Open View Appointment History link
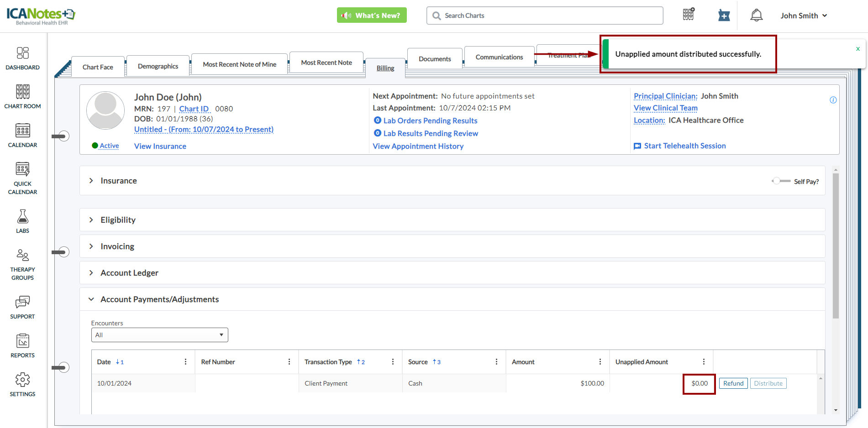 coord(418,146)
